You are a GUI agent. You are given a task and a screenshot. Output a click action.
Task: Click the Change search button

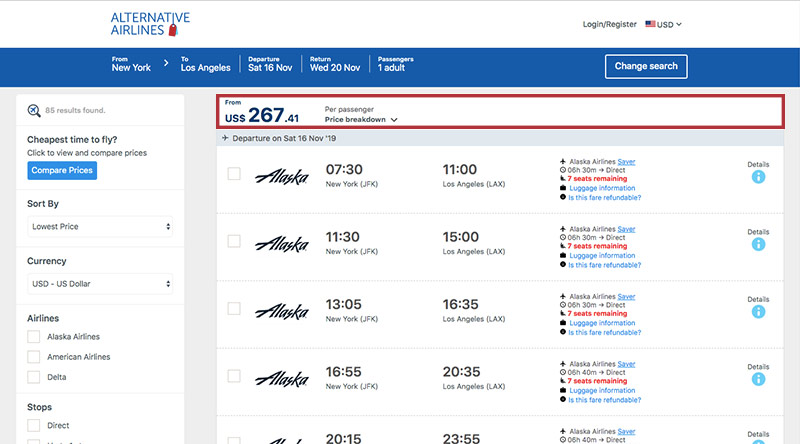pos(646,66)
